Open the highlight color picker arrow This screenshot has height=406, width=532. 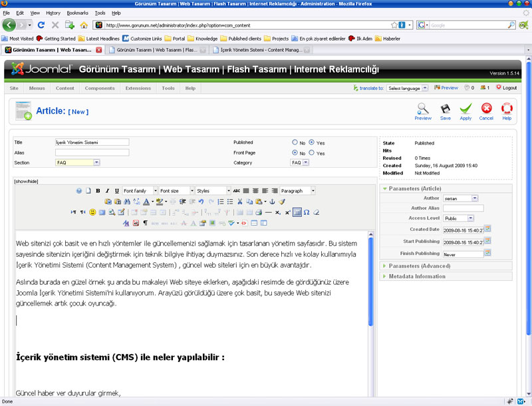click(x=166, y=202)
